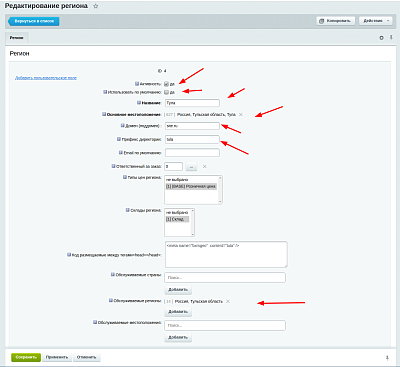Click the icon before Название label
Viewport: 400px width, 367px height.
click(x=139, y=103)
